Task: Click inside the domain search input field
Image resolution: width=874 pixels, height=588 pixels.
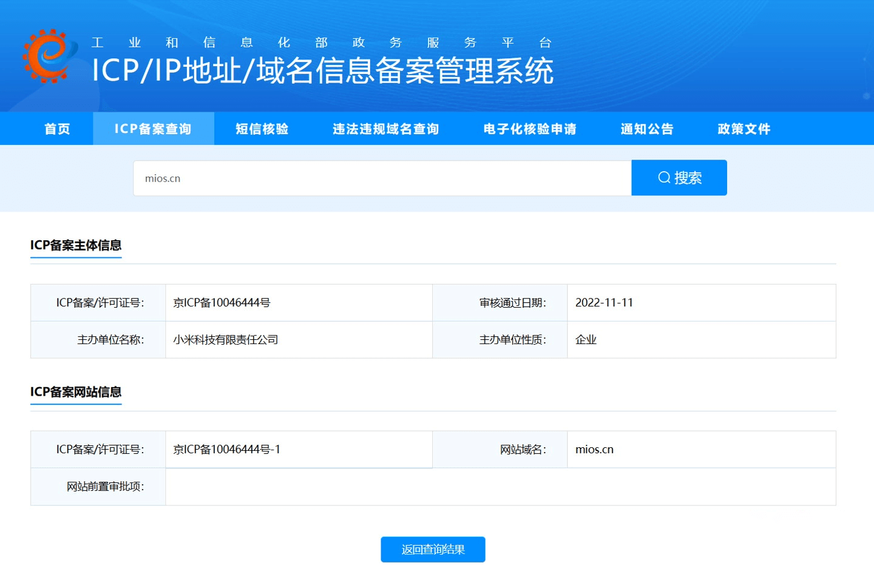Action: pos(382,178)
